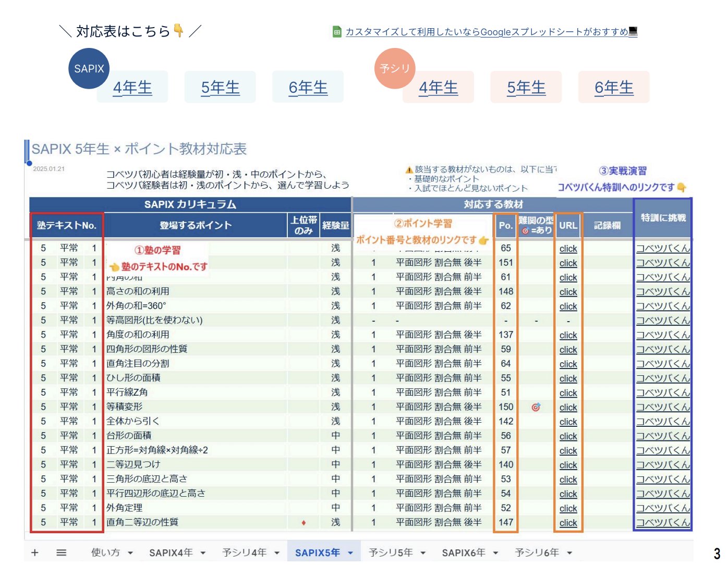Switch to the SAPIX4年 sheet tab
728x565 pixels.
coord(171,552)
